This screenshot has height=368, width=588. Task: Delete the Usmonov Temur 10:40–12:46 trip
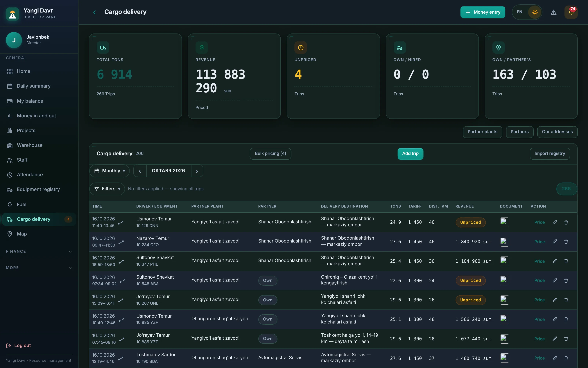[x=566, y=319]
